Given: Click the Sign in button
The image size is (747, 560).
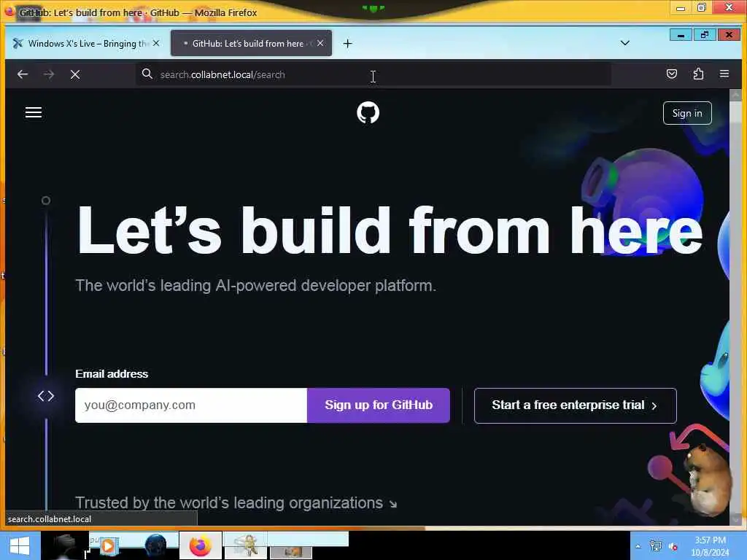Looking at the screenshot, I should point(687,113).
